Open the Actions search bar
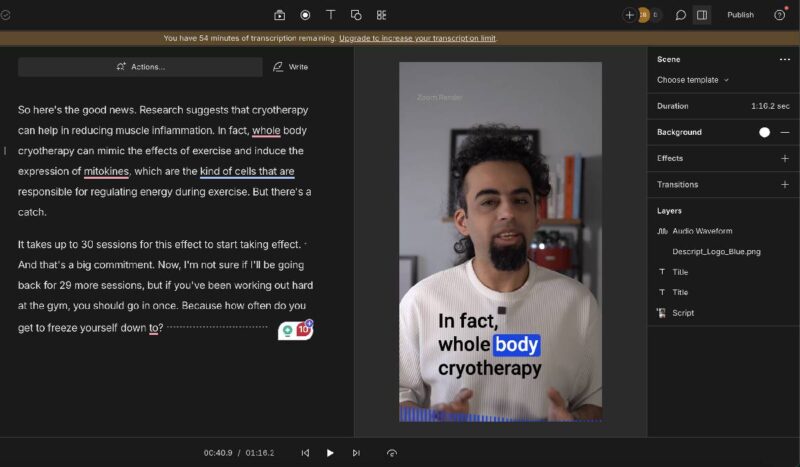 pos(140,67)
